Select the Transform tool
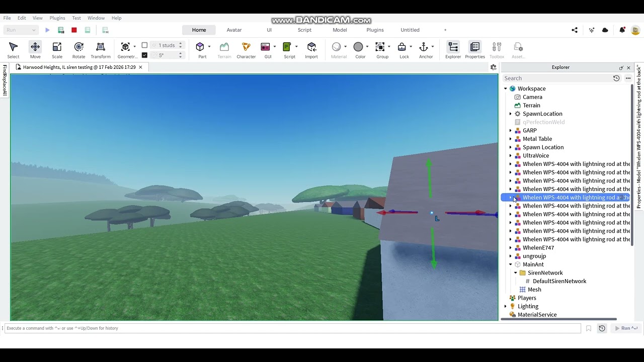Image resolution: width=644 pixels, height=362 pixels. coord(101,50)
